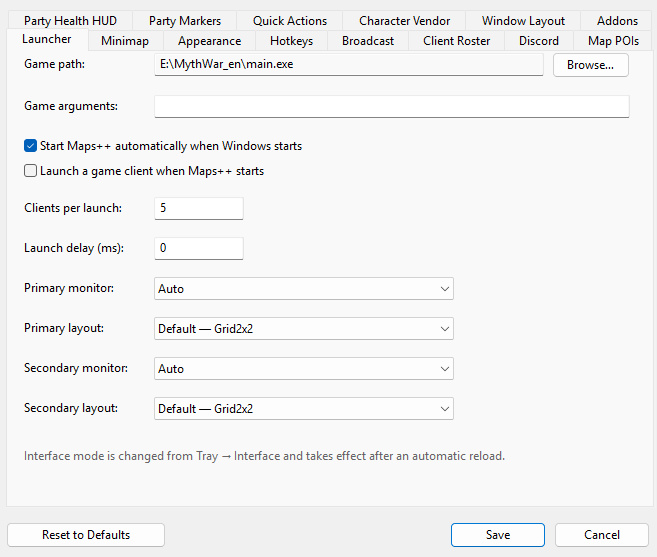Open the Secondary monitor dropdown
Image resolution: width=657 pixels, height=557 pixels.
click(x=304, y=368)
